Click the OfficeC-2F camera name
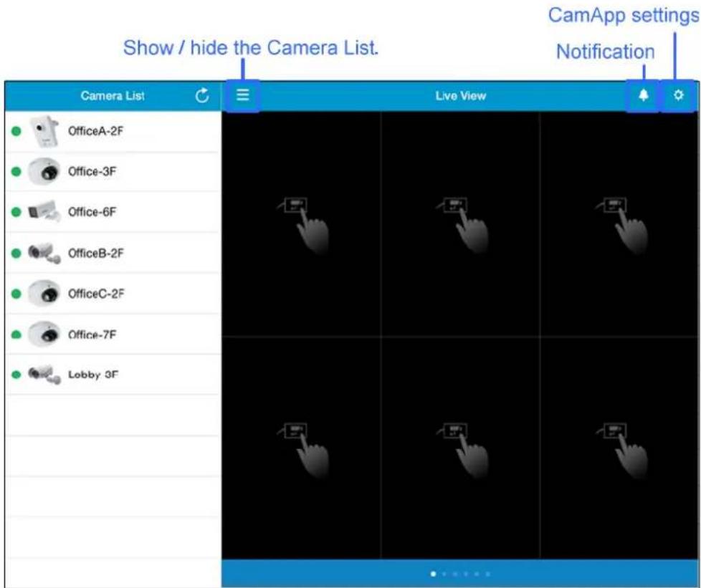Image resolution: width=701 pixels, height=588 pixels. (x=95, y=294)
